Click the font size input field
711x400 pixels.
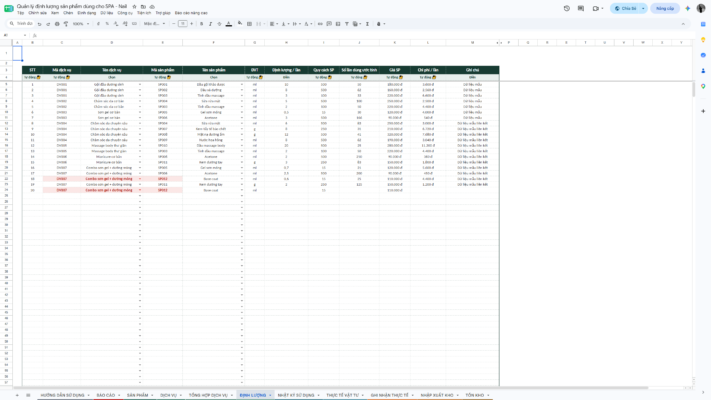point(183,24)
